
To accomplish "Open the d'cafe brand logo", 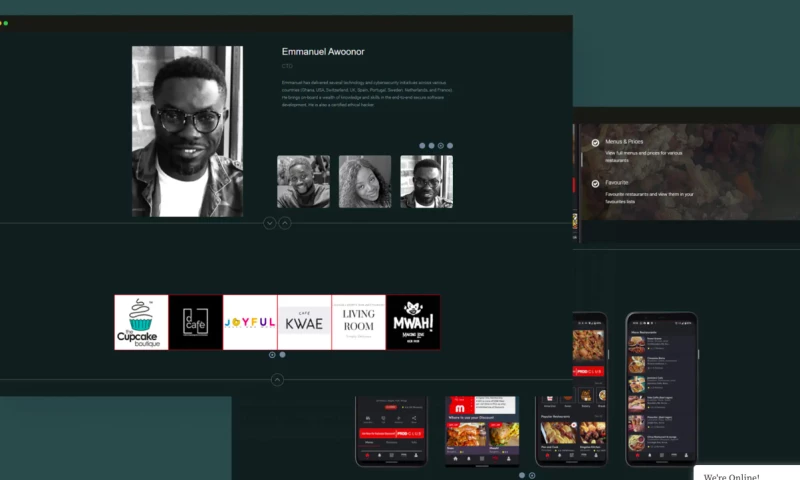I will [x=195, y=322].
